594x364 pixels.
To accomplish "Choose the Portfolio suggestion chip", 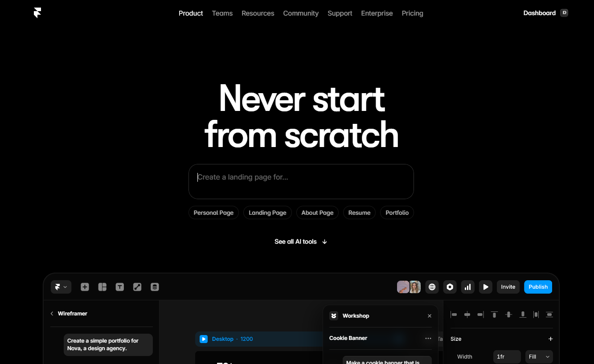I will coord(397,213).
